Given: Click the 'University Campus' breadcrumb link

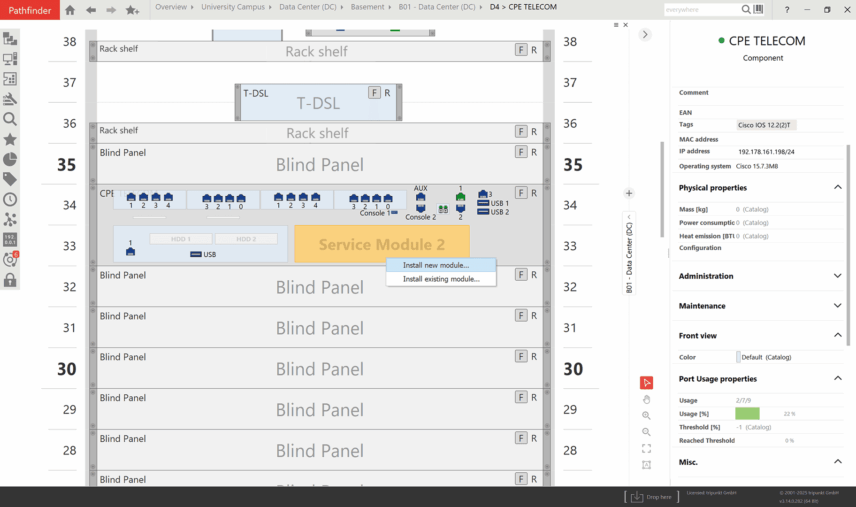Looking at the screenshot, I should (232, 7).
